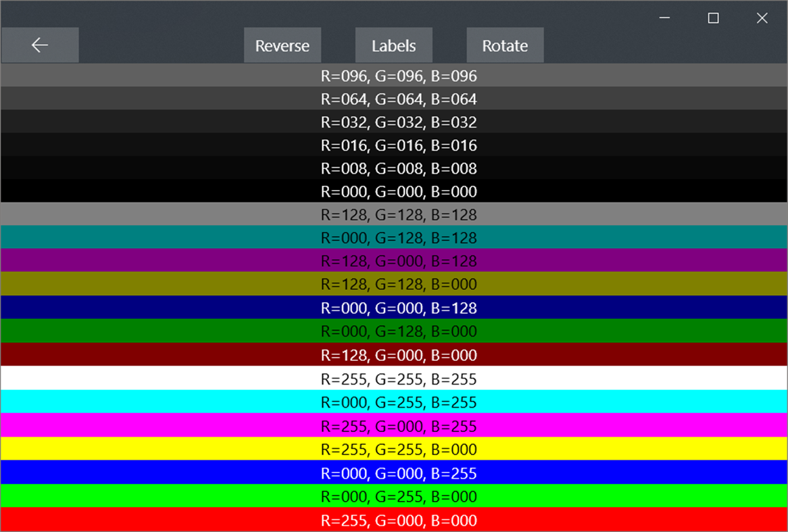Screen dimensions: 788x532
Task: Select the dark red R=128 G=000 B=000 bar
Action: point(394,355)
